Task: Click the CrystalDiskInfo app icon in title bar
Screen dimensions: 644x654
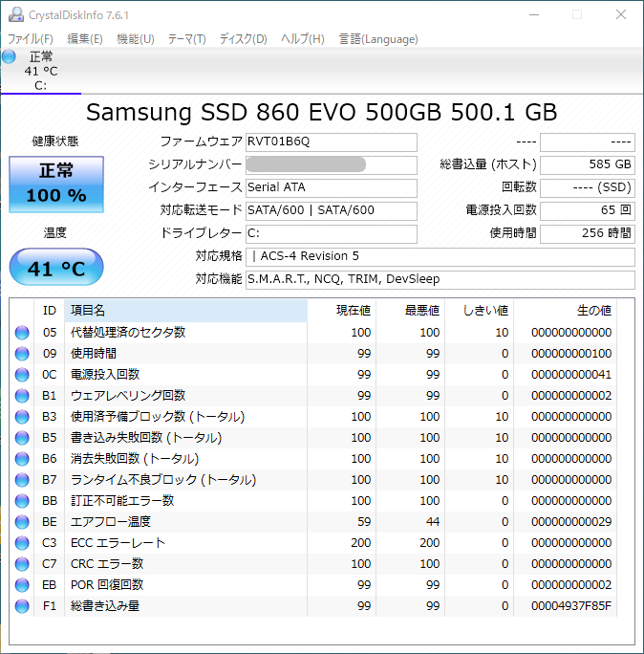Action: pyautogui.click(x=16, y=15)
